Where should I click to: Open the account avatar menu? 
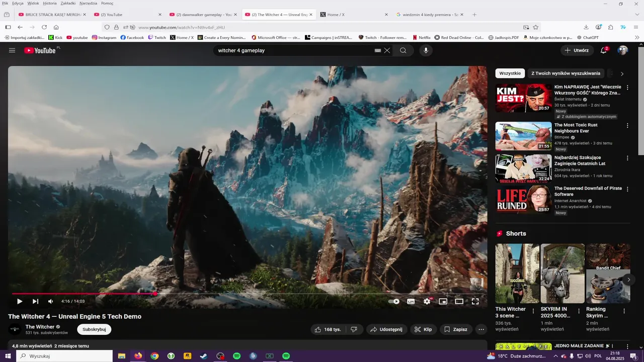(623, 50)
